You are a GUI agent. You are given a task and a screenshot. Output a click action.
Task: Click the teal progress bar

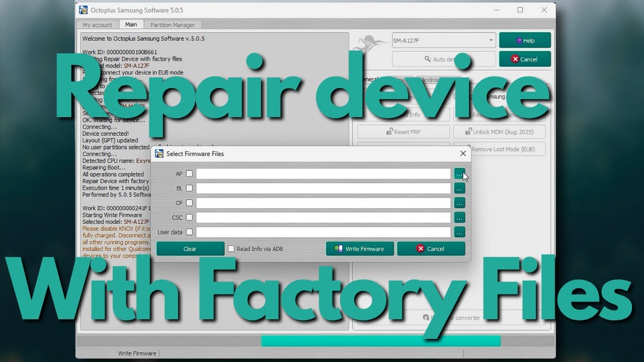point(381,341)
